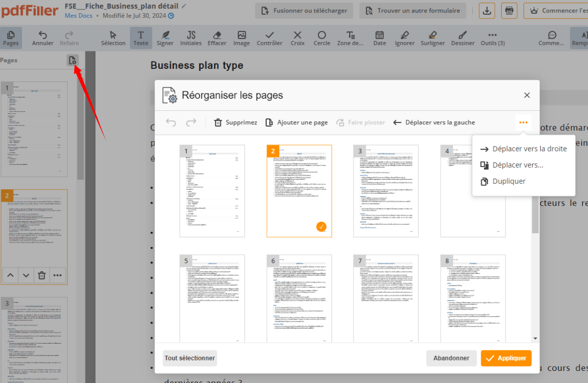This screenshot has height=383, width=588.
Task: Insert an Image with the toolbar
Action: [x=241, y=38]
